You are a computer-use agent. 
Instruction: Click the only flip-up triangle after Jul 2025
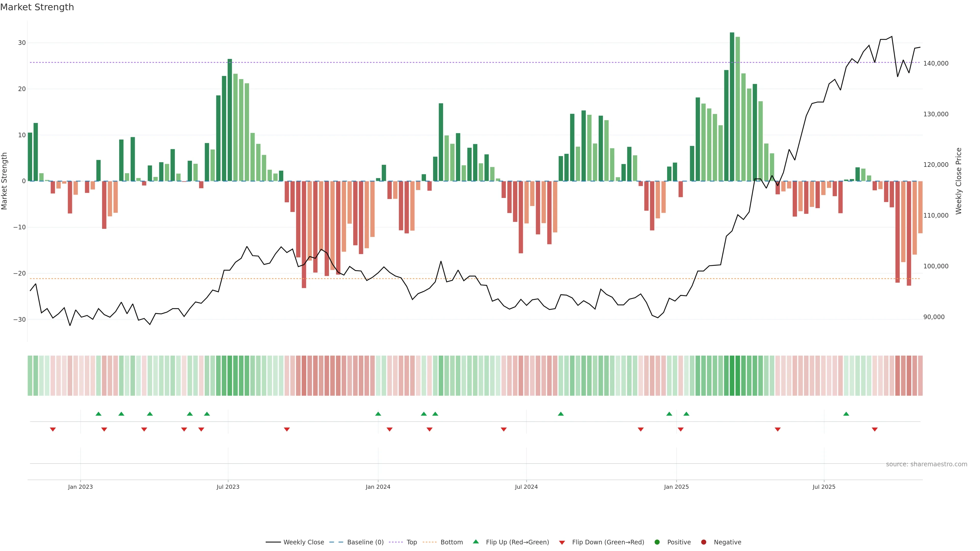pyautogui.click(x=846, y=414)
